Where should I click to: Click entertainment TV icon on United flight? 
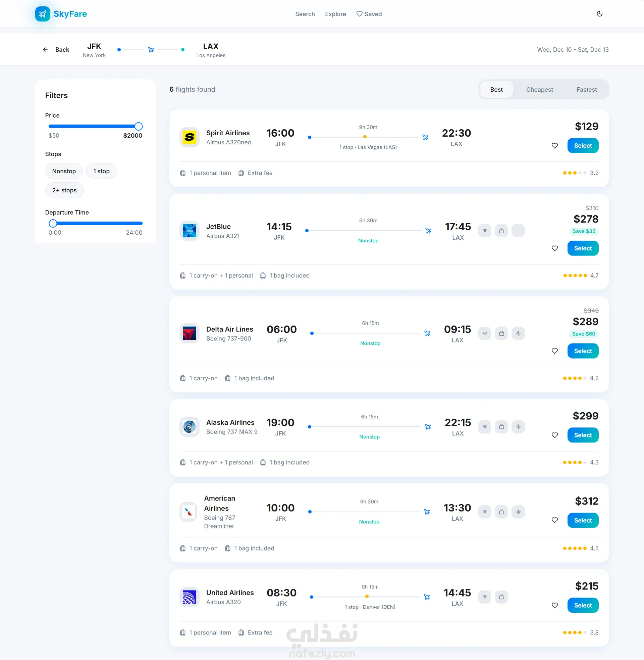[x=501, y=597]
